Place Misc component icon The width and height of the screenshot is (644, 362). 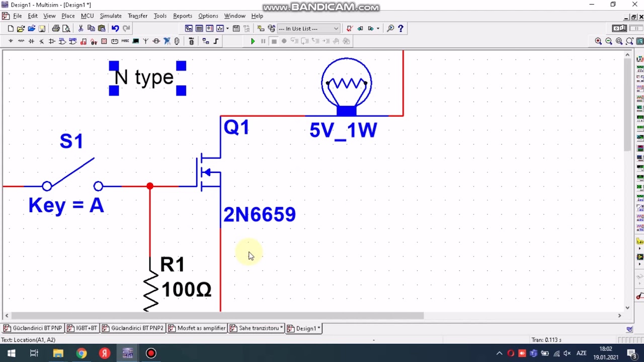[x=125, y=41]
